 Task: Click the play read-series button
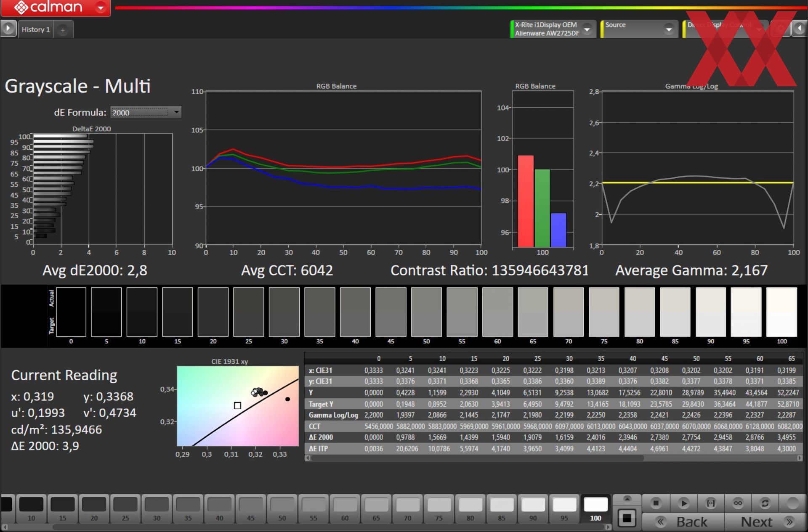[683, 503]
